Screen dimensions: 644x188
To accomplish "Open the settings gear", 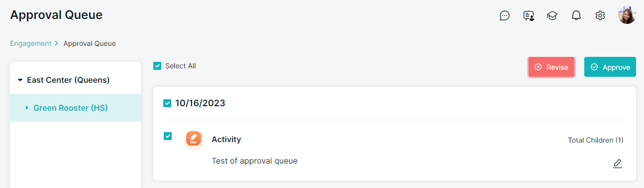I will tap(600, 15).
